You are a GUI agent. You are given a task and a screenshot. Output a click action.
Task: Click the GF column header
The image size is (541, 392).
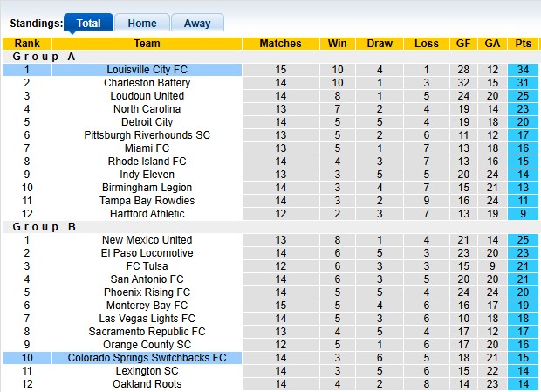pos(463,44)
